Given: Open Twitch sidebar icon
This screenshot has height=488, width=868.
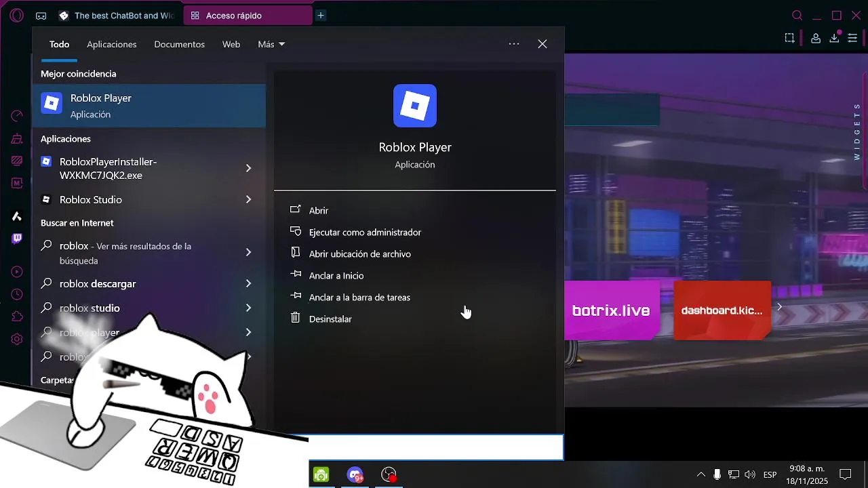Looking at the screenshot, I should [x=17, y=239].
